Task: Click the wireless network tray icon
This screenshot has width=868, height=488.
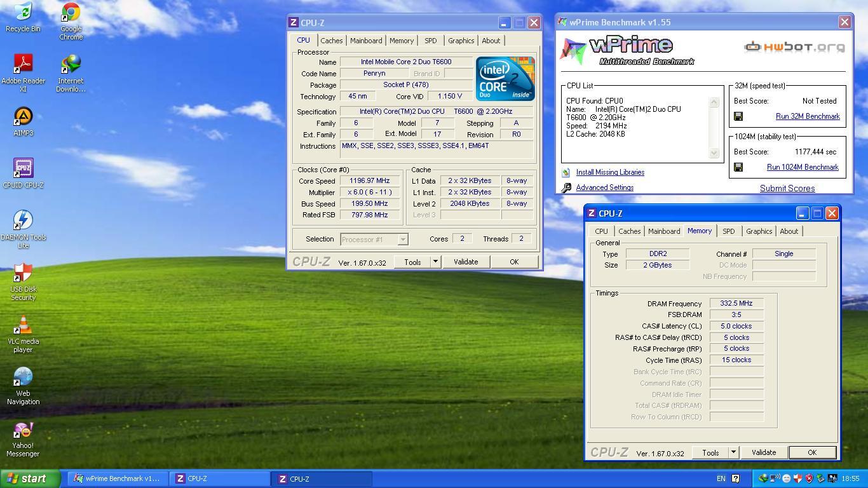Action: tap(775, 478)
